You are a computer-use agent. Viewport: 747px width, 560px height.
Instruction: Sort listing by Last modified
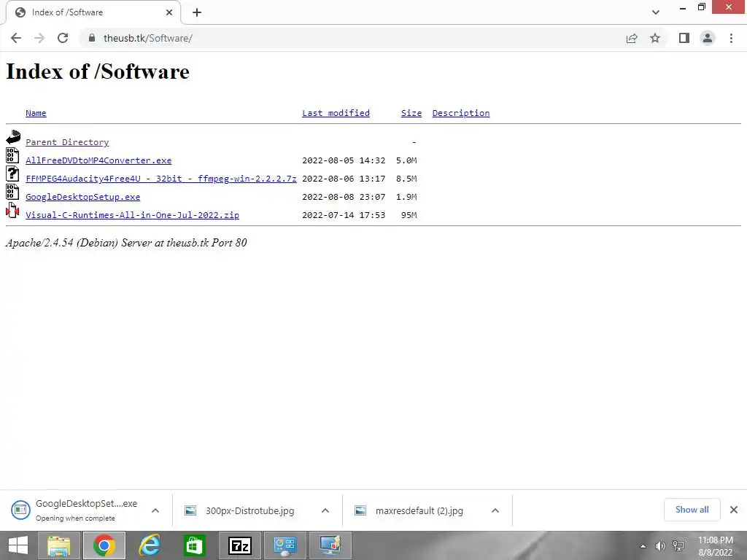[x=336, y=113]
